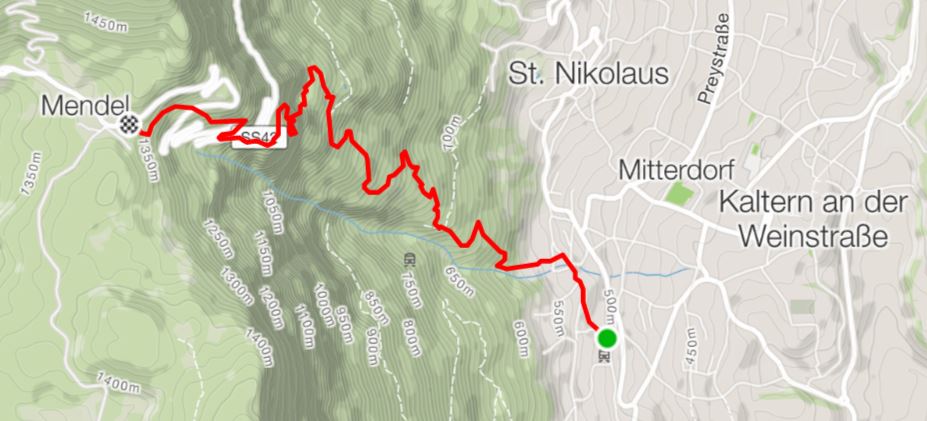
Task: Click the 550m contour label
Action: click(x=558, y=319)
